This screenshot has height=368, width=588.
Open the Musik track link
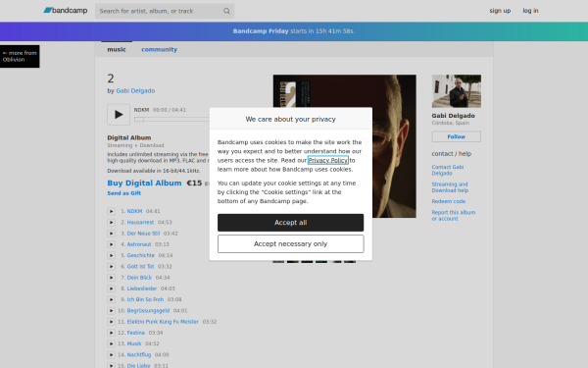134,343
